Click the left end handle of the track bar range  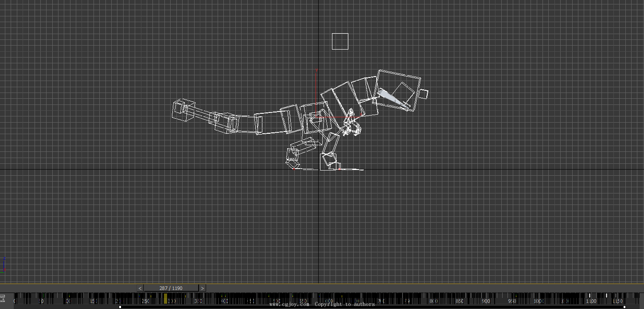click(120, 307)
